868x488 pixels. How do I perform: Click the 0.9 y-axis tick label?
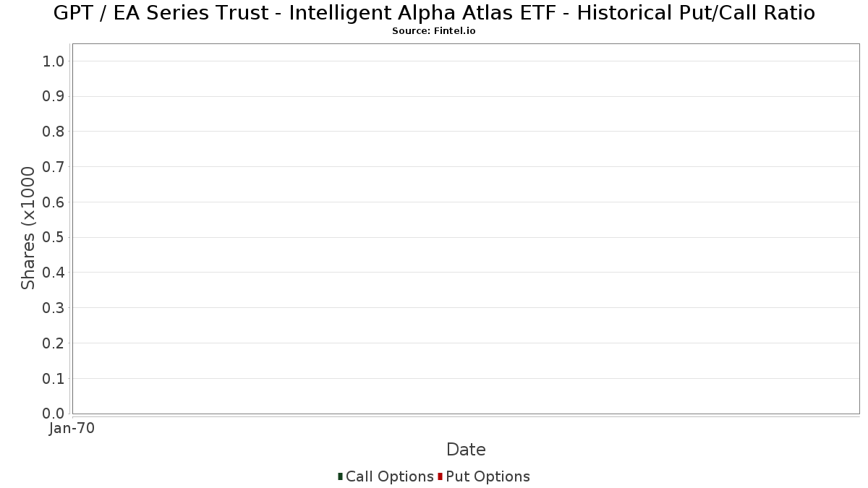[54, 96]
